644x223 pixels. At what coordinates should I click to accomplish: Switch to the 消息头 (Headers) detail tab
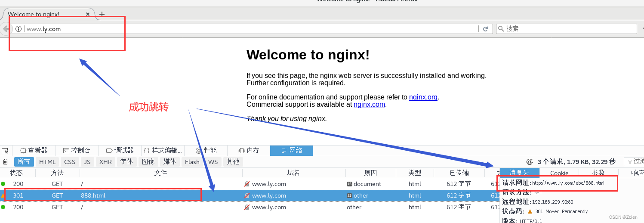click(x=519, y=173)
